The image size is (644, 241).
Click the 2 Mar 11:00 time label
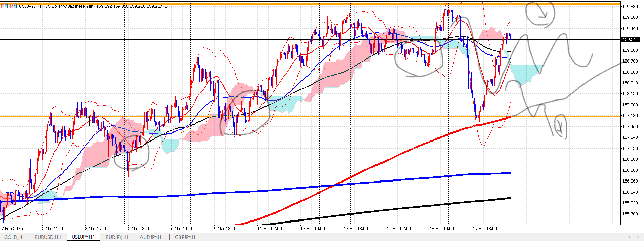coord(53,228)
